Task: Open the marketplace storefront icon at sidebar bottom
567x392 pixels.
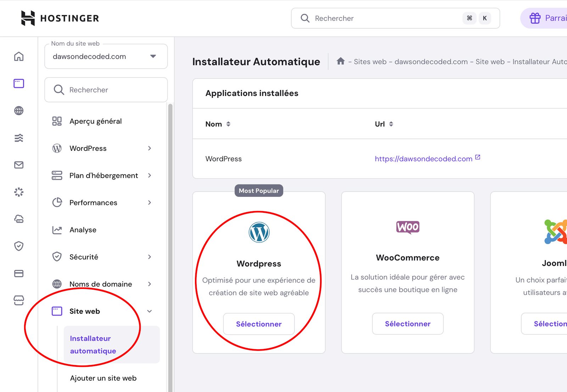Action: coord(18,300)
